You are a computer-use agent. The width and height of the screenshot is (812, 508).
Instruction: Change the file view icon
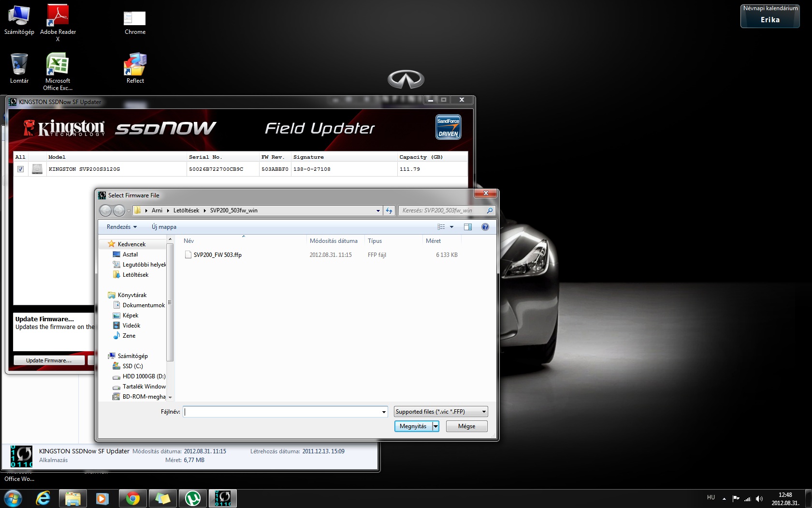pyautogui.click(x=441, y=227)
